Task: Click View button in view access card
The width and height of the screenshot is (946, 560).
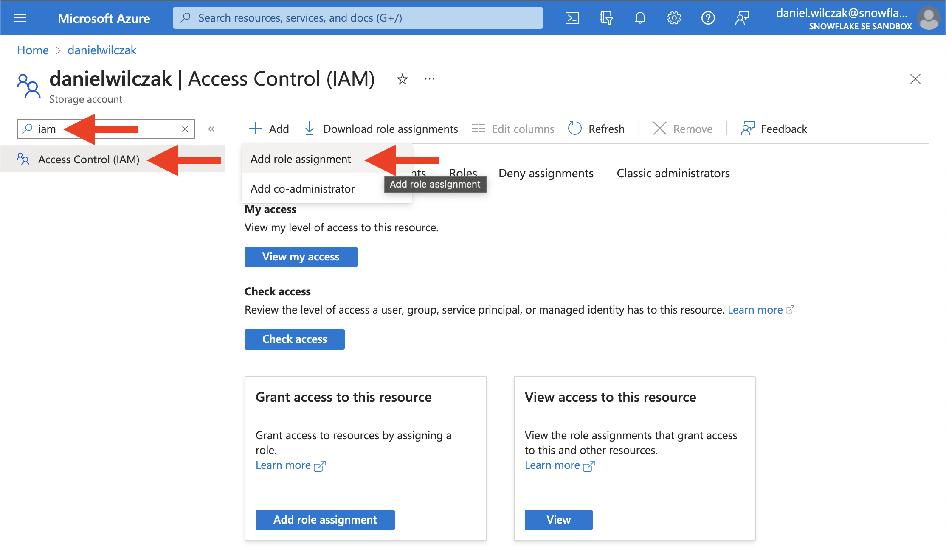Action: coord(558,520)
